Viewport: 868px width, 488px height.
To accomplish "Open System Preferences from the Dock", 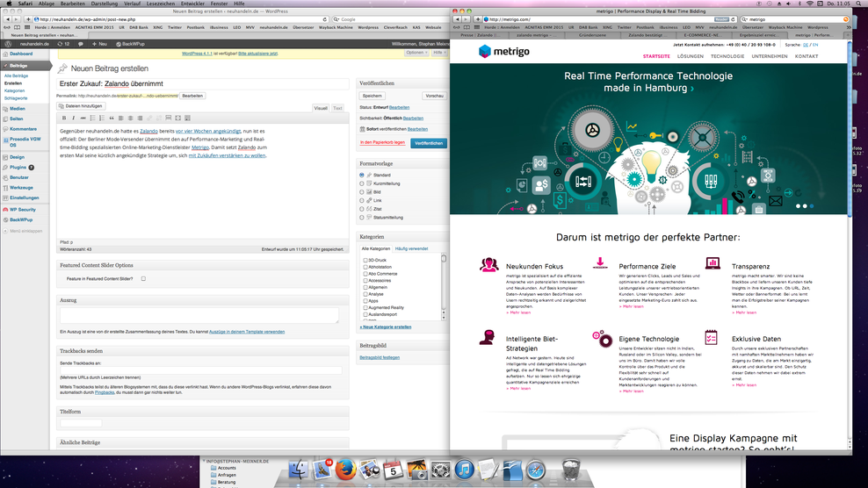I will click(441, 470).
